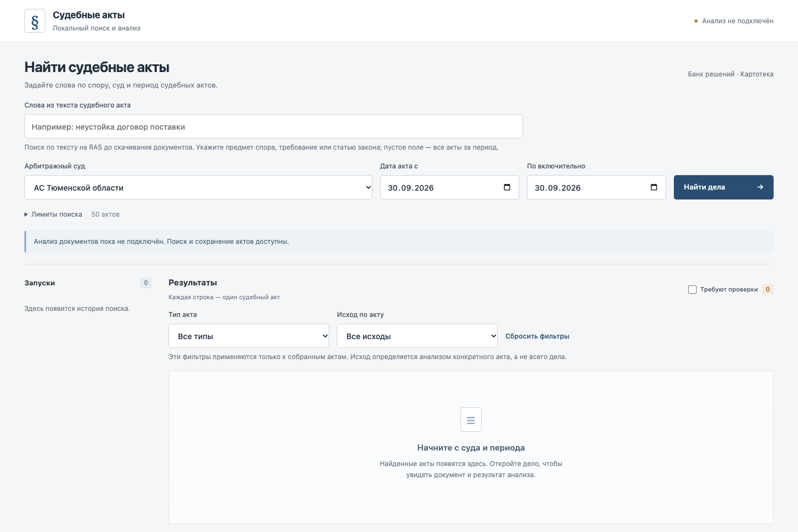Focus the court act text search field
The height and width of the screenshot is (532, 798).
click(x=274, y=126)
